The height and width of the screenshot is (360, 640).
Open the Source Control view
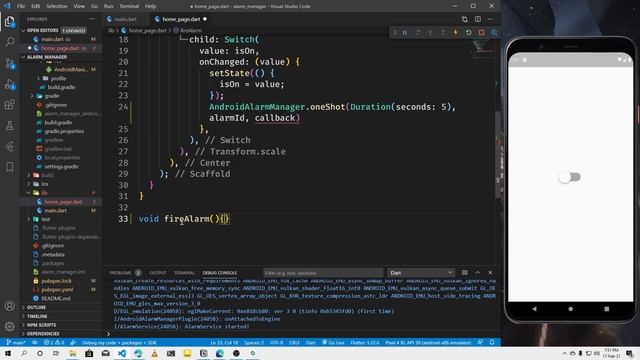click(x=9, y=63)
